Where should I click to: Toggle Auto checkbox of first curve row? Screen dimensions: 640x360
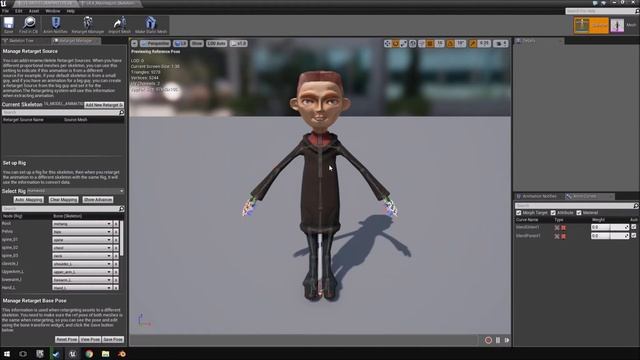pyautogui.click(x=633, y=227)
